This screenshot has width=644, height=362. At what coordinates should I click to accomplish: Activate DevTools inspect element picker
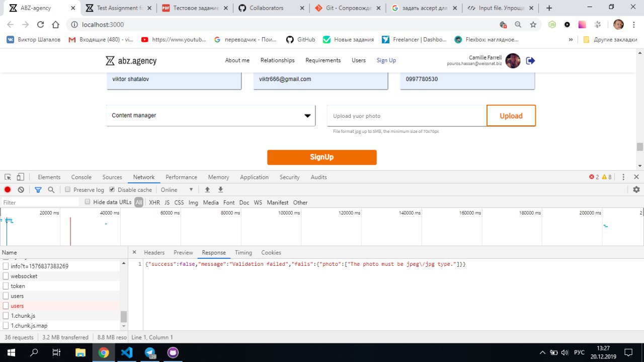point(8,177)
